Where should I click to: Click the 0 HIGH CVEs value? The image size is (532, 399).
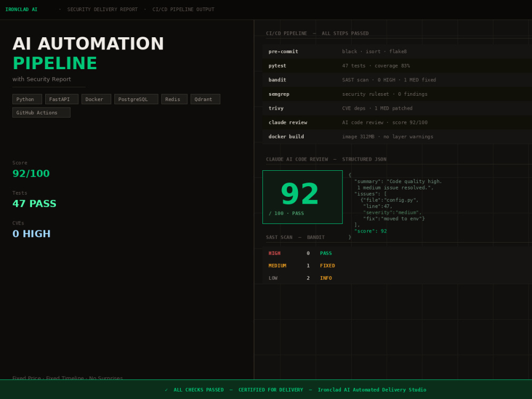(31, 234)
